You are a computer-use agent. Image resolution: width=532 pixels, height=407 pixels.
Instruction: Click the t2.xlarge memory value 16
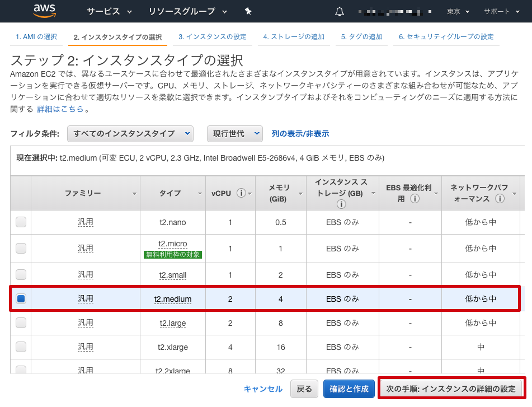[281, 347]
